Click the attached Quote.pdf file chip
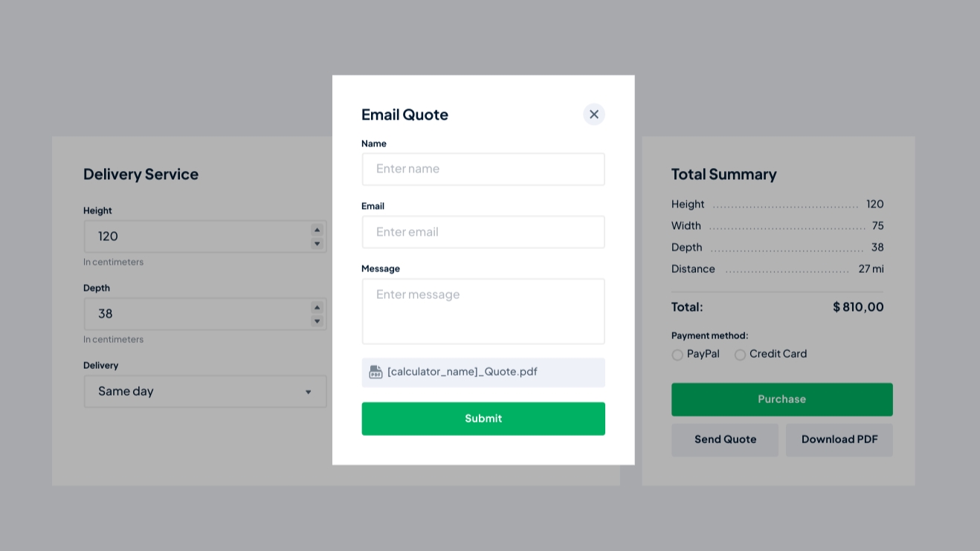This screenshot has height=551, width=980. [483, 373]
